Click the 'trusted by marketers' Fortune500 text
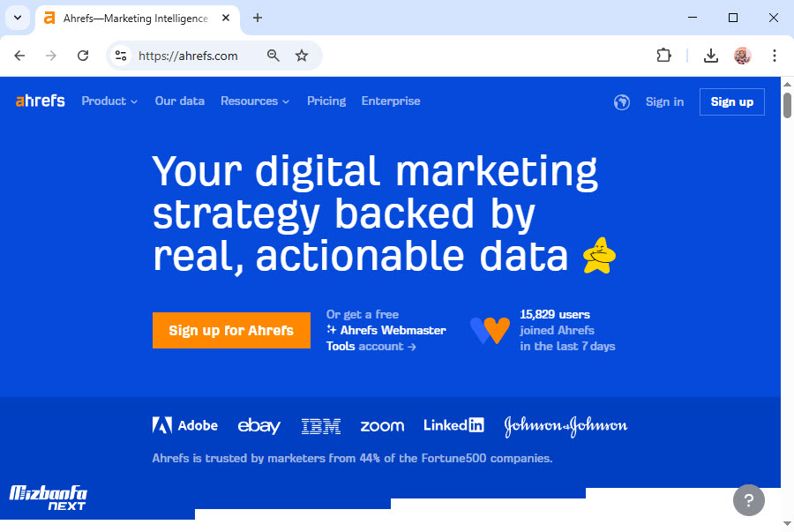The image size is (794, 532). click(352, 458)
